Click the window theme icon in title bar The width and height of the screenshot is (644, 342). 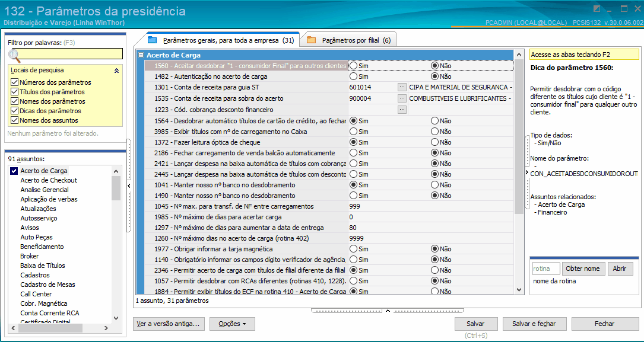click(x=597, y=9)
